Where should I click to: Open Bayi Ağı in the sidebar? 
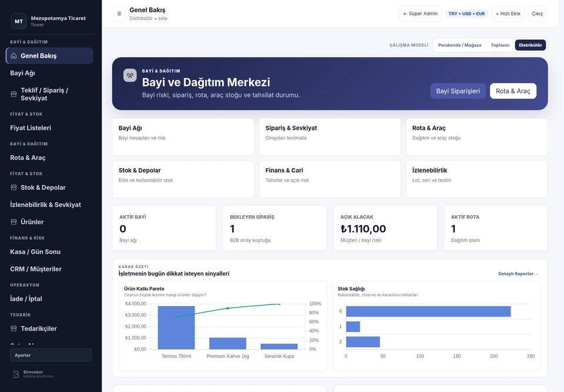pyautogui.click(x=49, y=73)
